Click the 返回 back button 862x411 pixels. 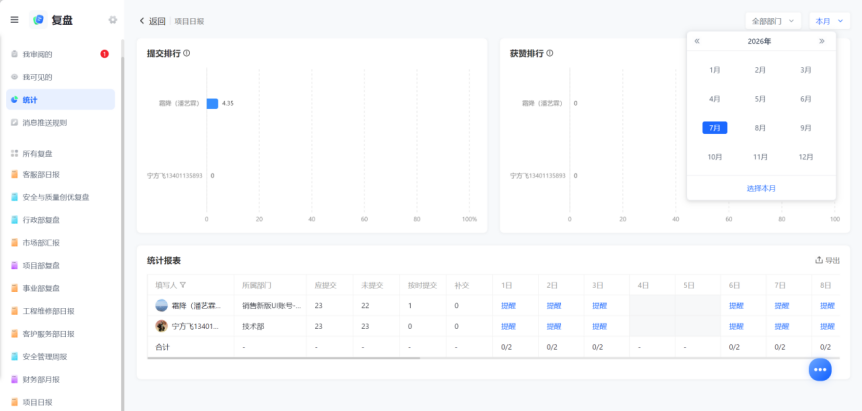152,21
